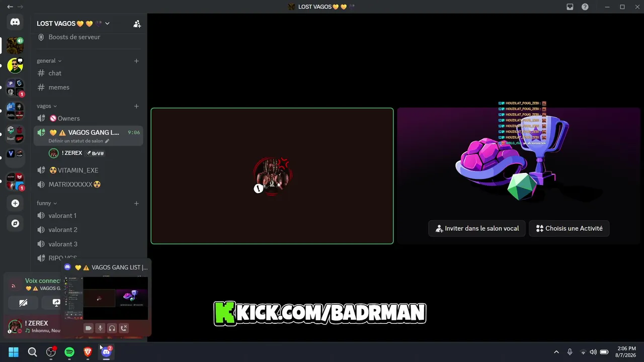Open the Discord inbox icon
The height and width of the screenshot is (362, 644).
click(570, 7)
